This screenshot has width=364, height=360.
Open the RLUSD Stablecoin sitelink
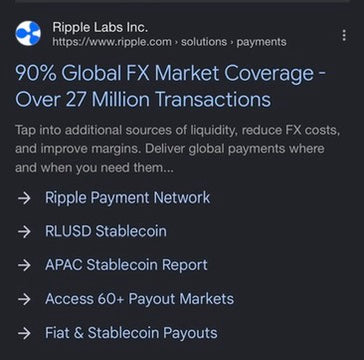[x=106, y=231]
